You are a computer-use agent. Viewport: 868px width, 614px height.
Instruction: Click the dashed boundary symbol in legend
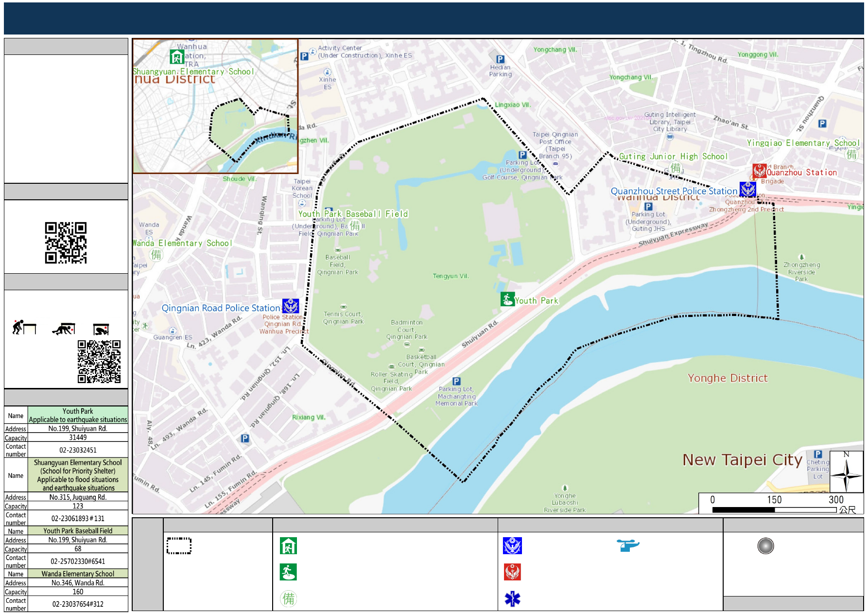coord(179,546)
